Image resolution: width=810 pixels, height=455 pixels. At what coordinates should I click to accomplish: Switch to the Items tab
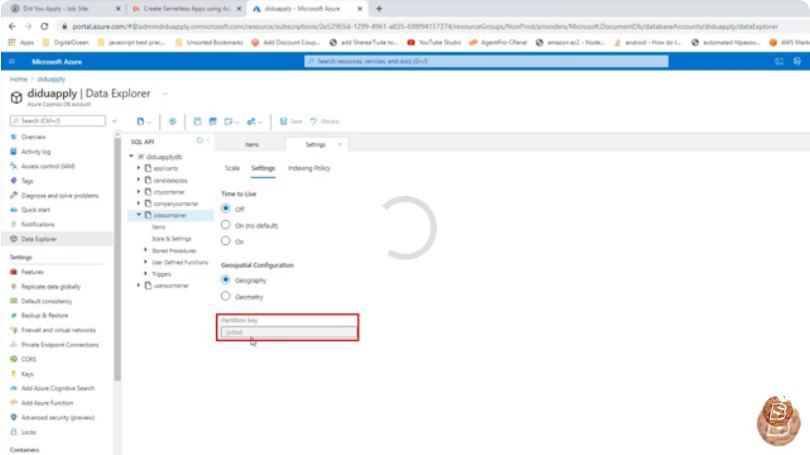[x=252, y=145]
